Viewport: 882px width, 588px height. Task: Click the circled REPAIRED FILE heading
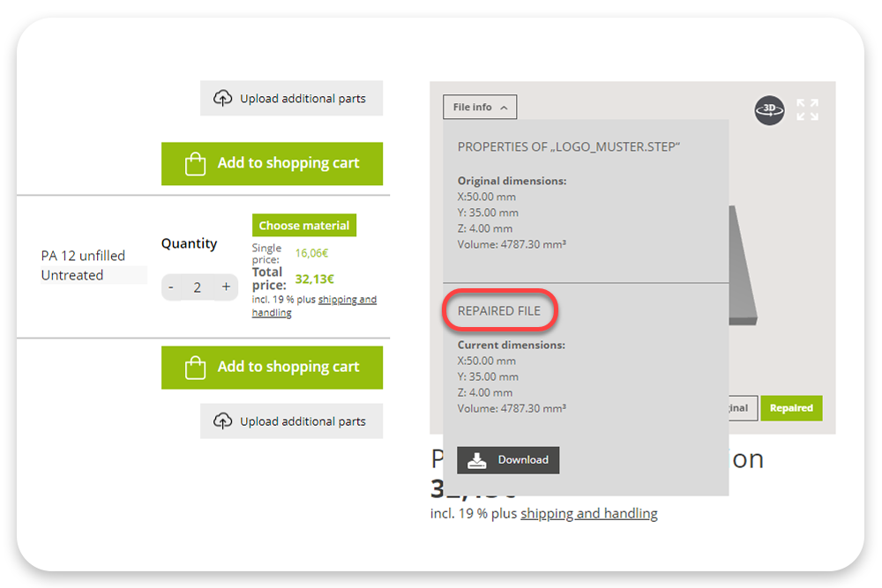coord(500,310)
